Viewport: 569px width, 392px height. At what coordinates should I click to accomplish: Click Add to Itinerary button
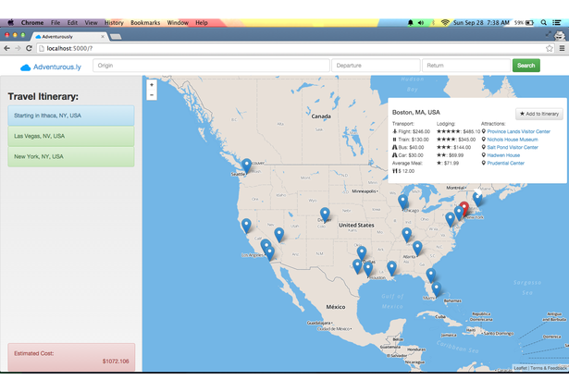tap(539, 114)
